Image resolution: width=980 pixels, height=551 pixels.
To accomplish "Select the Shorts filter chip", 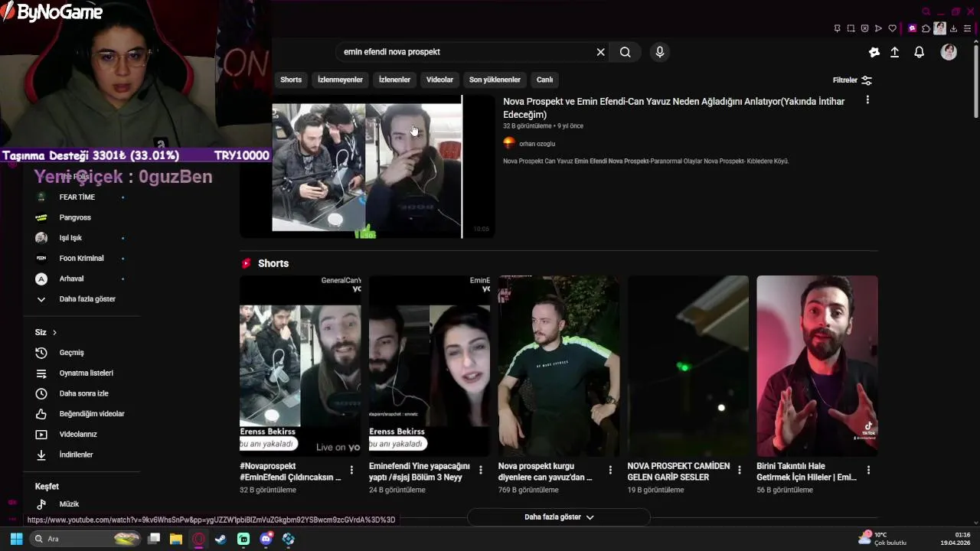I will (x=291, y=80).
